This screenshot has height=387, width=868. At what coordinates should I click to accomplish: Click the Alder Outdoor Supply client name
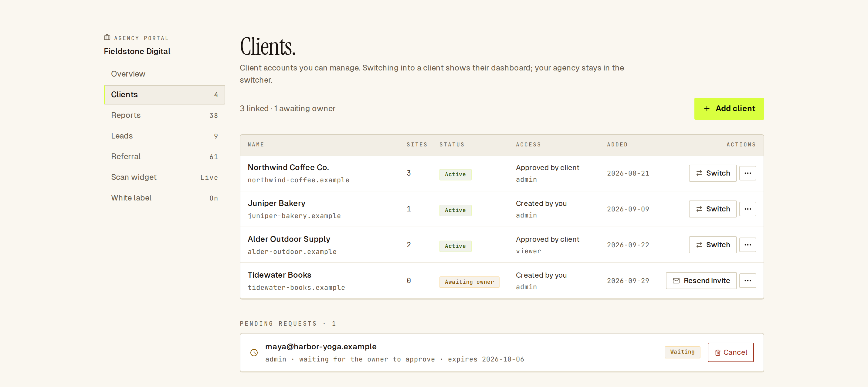click(289, 239)
